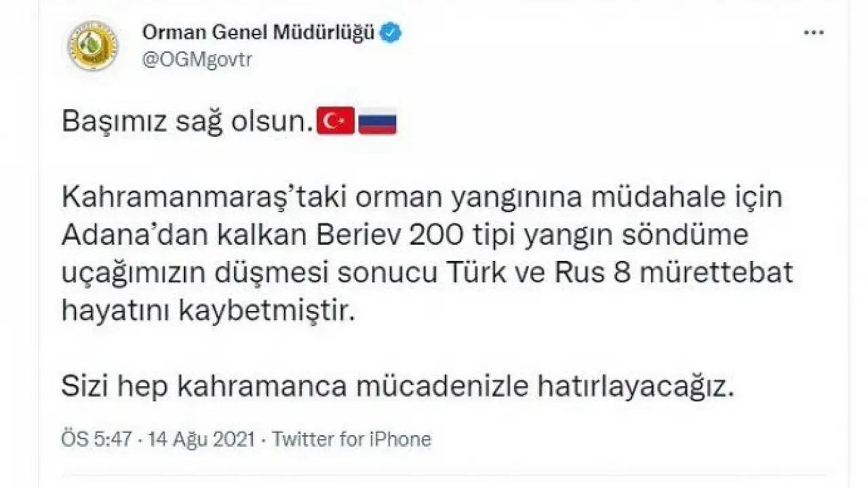The width and height of the screenshot is (868, 488).
Task: Click the @OGMgovtr handle
Action: point(197,59)
